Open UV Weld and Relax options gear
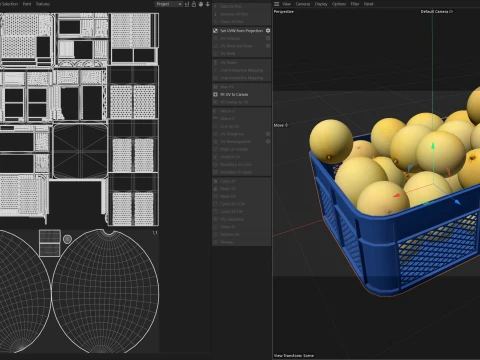This screenshot has height=360, width=480. [x=268, y=46]
